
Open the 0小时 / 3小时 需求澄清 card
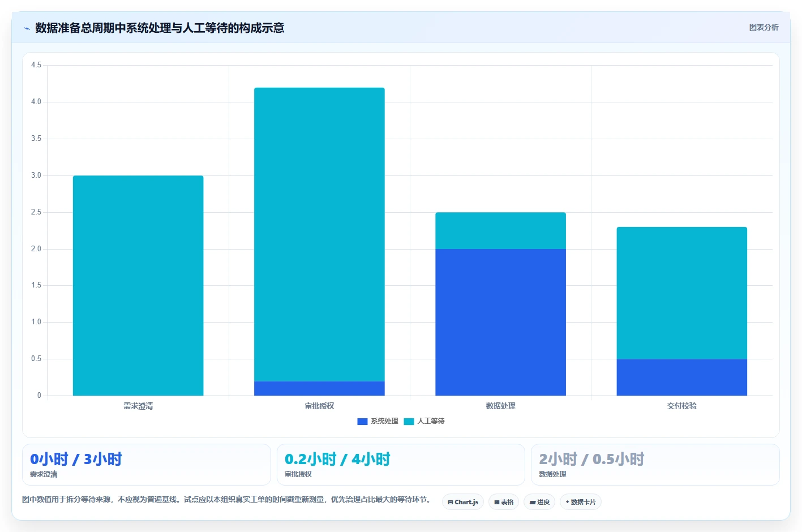147,465
